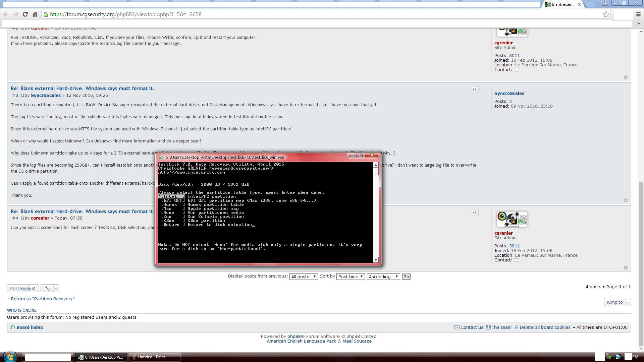Close the testdisk_win.exe console window
Image resolution: width=644 pixels, height=362 pixels.
point(372,156)
